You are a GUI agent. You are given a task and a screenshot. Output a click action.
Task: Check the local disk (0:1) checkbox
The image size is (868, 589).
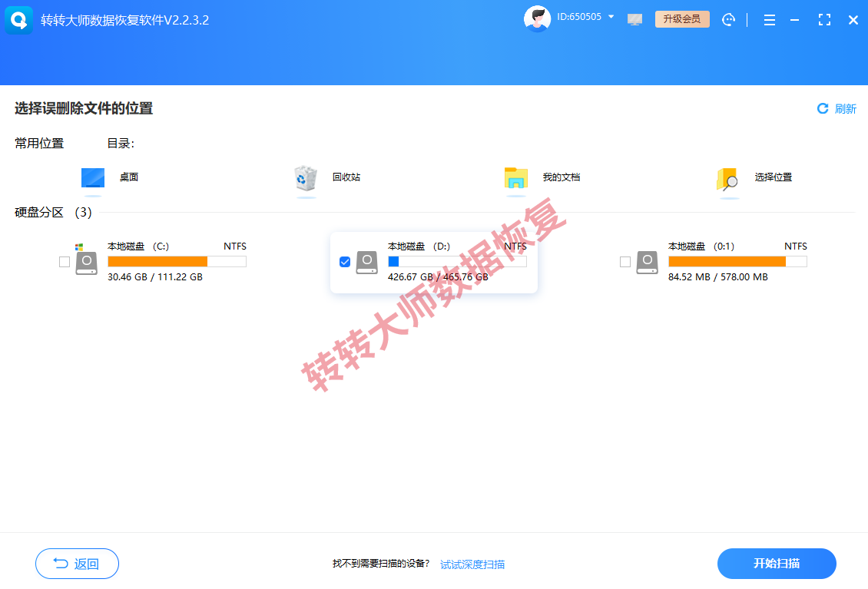click(x=625, y=262)
